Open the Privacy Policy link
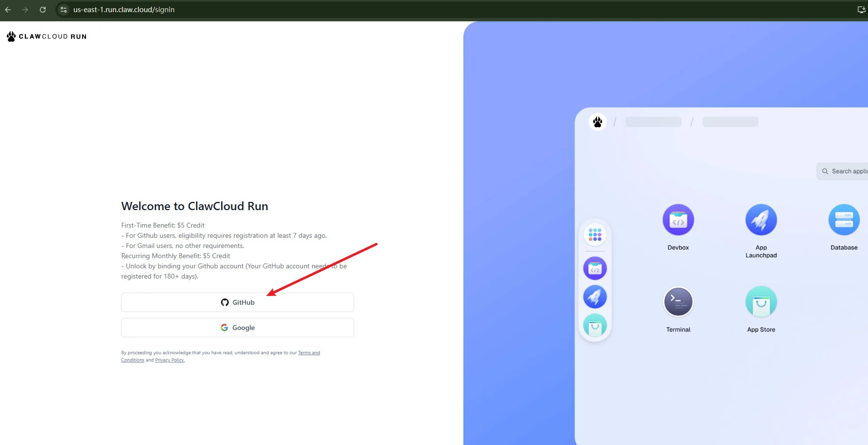This screenshot has height=445, width=868. click(x=170, y=360)
